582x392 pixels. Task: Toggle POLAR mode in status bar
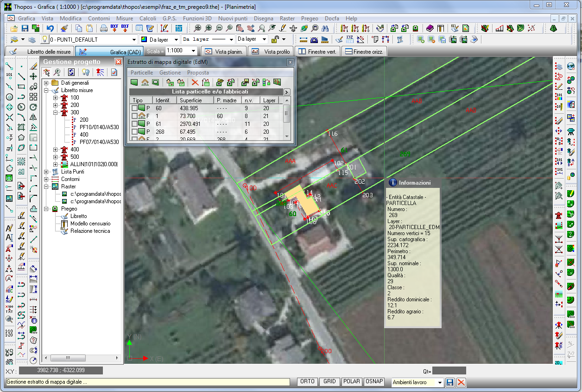coord(352,382)
